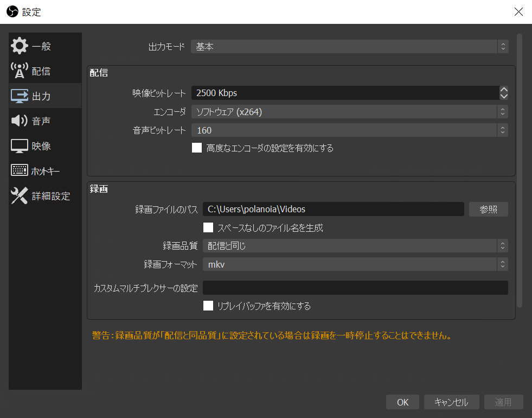This screenshot has width=532, height=418.
Task: Click the 録画 section heading
Action: point(99,189)
